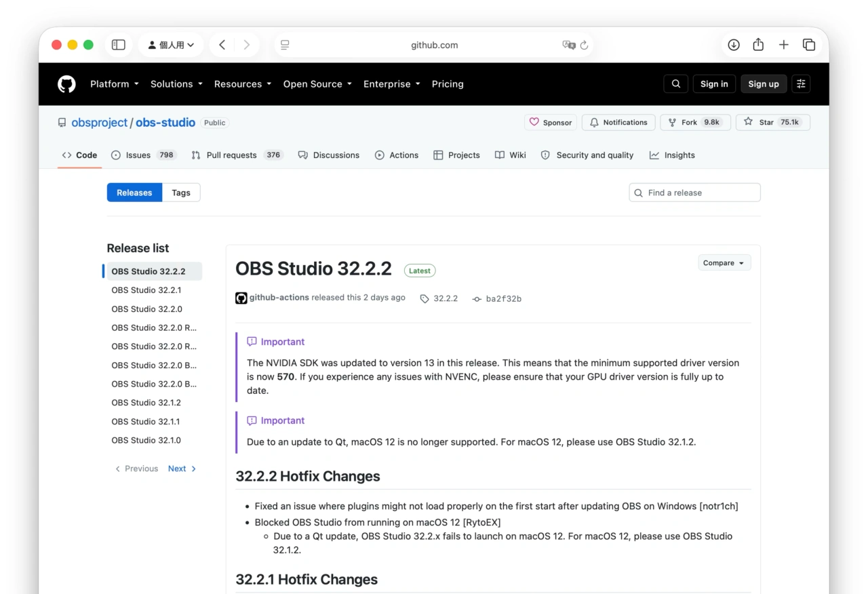Open commit ba2f32b link
868x594 pixels.
497,298
